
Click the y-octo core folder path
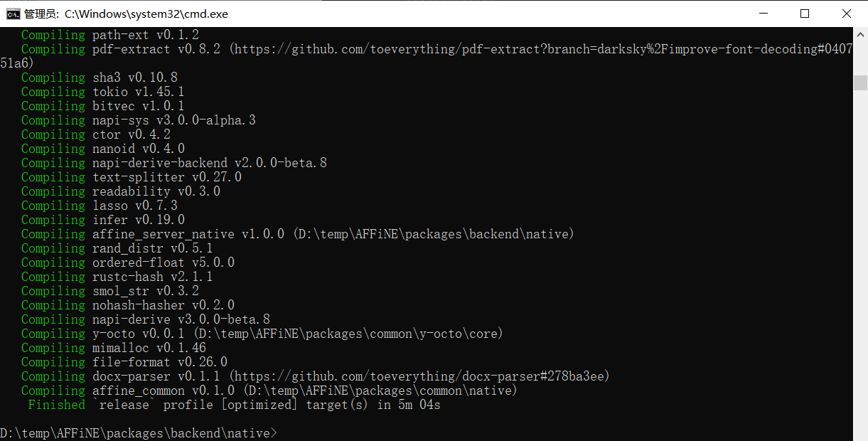pos(348,334)
